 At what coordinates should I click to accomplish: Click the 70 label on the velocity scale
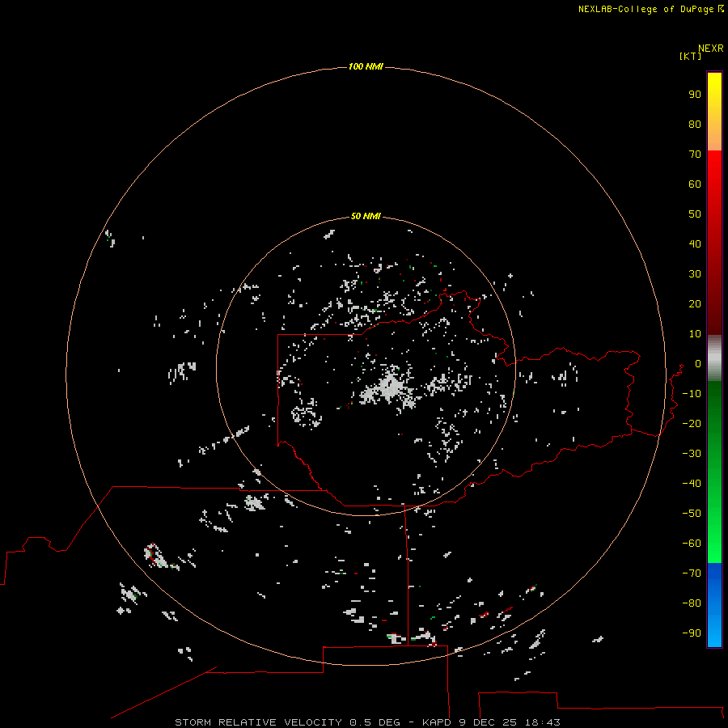point(695,154)
